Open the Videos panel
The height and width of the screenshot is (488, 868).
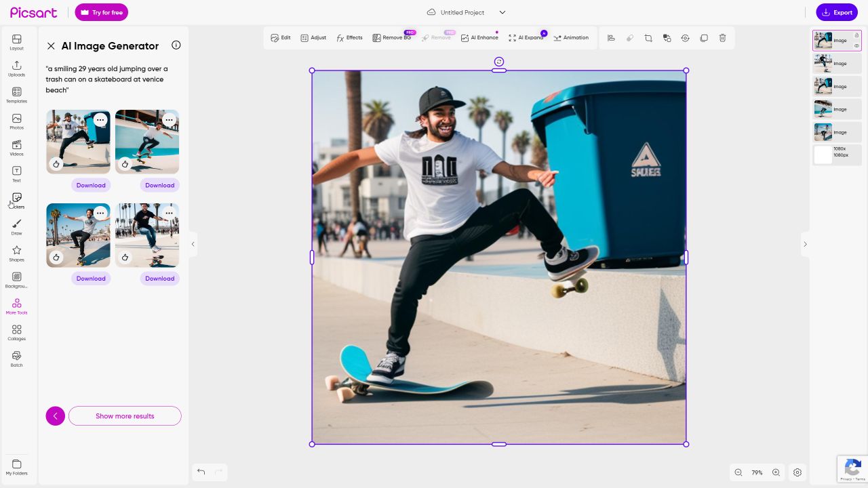click(17, 148)
